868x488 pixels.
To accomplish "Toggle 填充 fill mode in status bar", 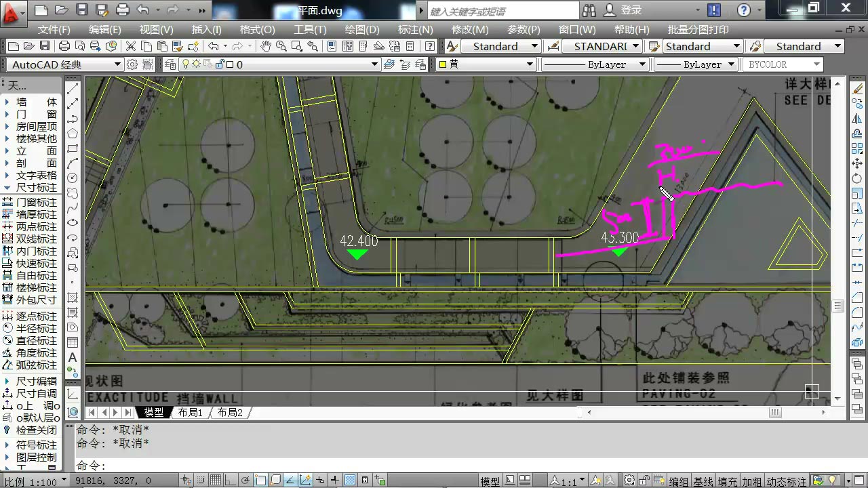I will 727,481.
